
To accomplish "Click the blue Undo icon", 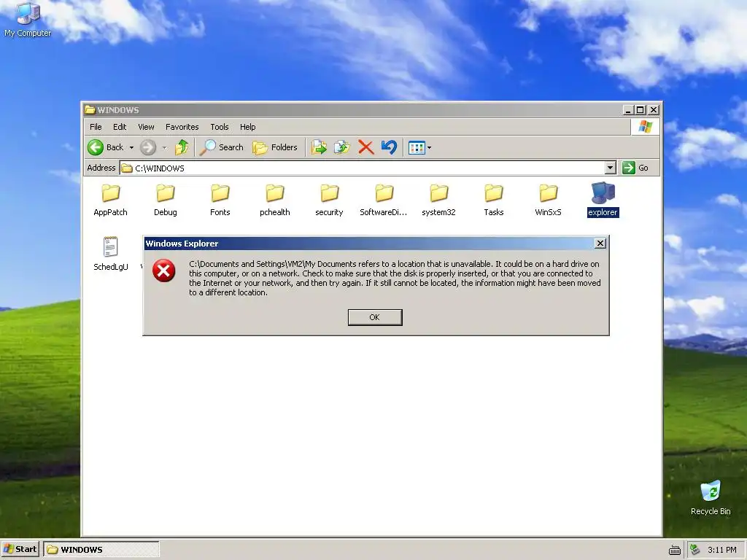I will [x=390, y=147].
